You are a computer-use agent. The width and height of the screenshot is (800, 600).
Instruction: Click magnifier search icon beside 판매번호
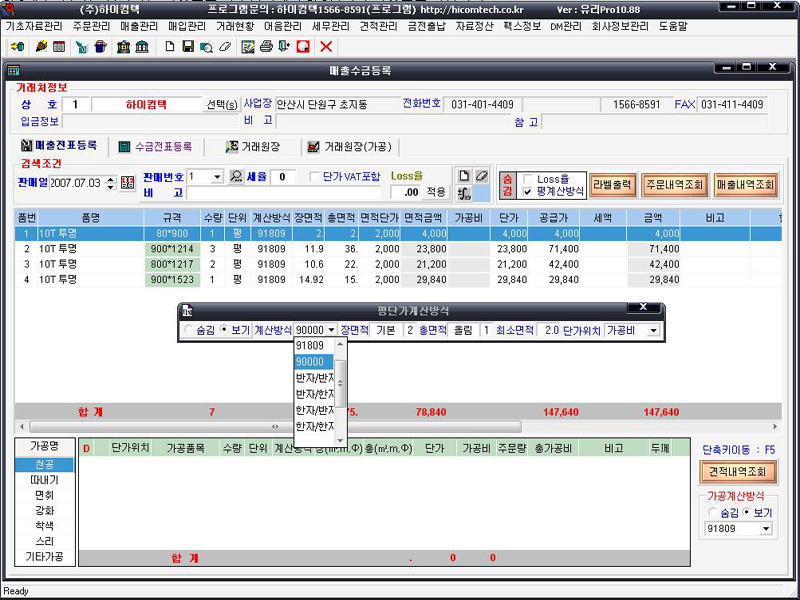[236, 177]
